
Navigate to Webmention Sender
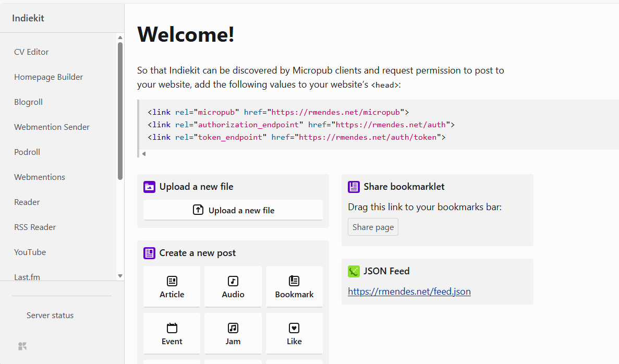click(x=52, y=127)
